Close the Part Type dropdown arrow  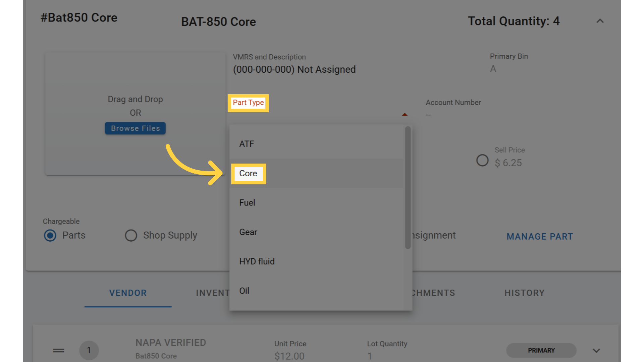coord(405,115)
